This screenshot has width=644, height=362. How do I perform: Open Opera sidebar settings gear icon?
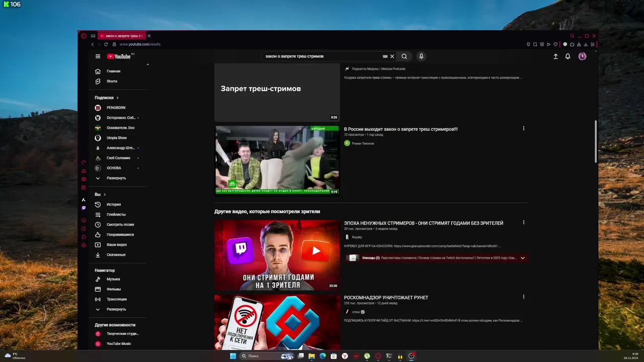[x=84, y=245]
